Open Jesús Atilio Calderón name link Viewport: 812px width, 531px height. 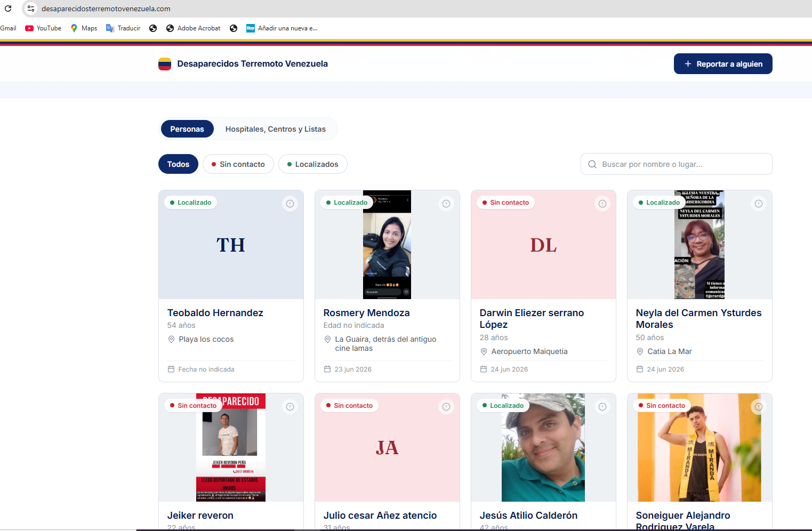(529, 516)
